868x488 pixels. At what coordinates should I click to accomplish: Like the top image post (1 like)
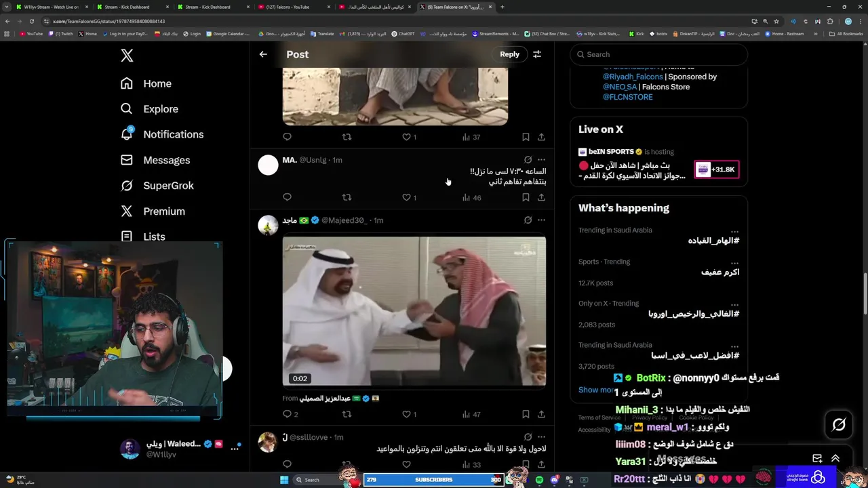[409, 137]
